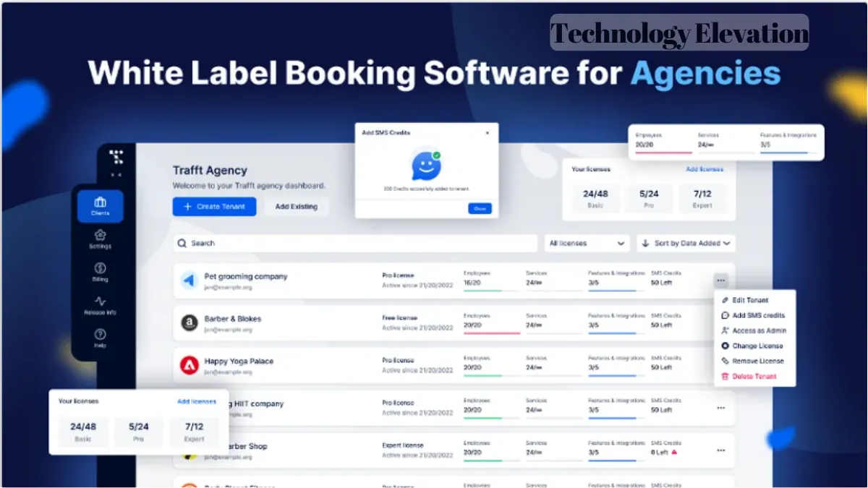868x488 pixels.
Task: Select Add SMS credits in the context menu
Action: click(x=753, y=315)
